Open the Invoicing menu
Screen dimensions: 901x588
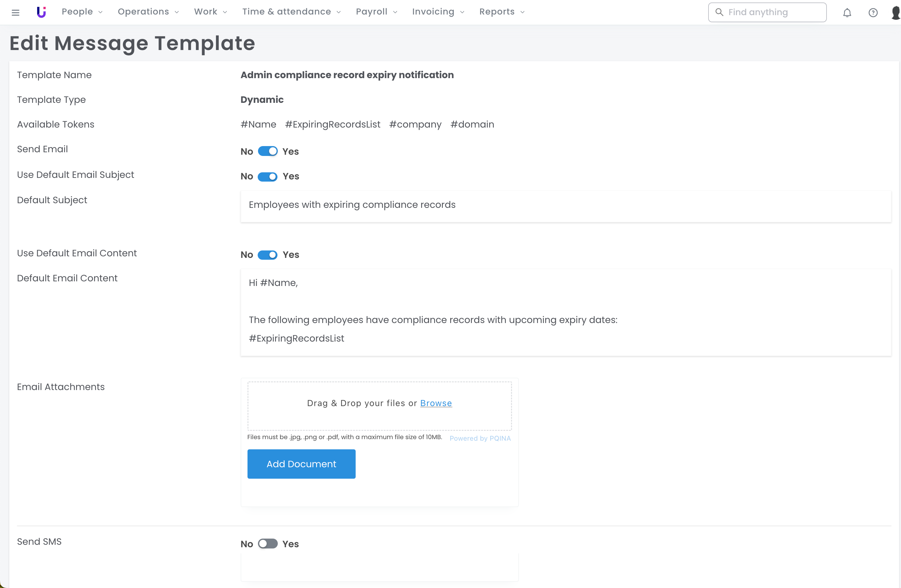point(438,12)
